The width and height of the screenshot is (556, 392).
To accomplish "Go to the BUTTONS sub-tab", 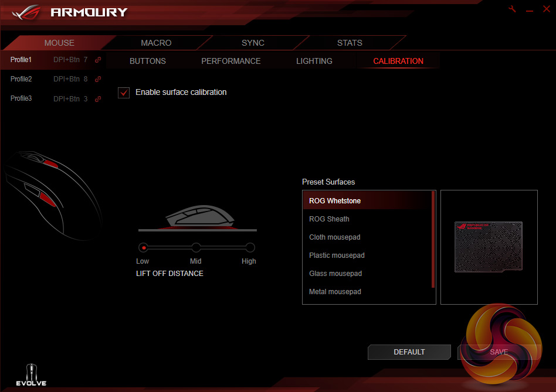I will (148, 61).
